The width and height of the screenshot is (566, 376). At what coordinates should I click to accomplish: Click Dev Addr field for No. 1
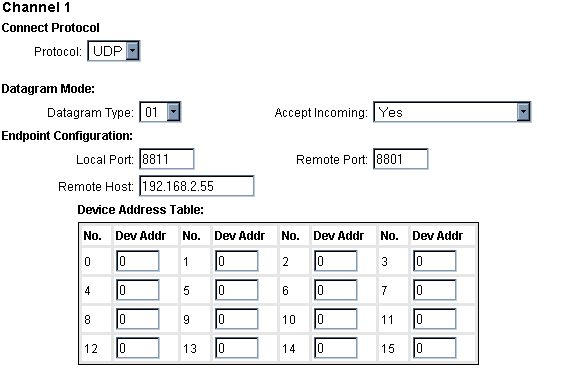pos(237,261)
